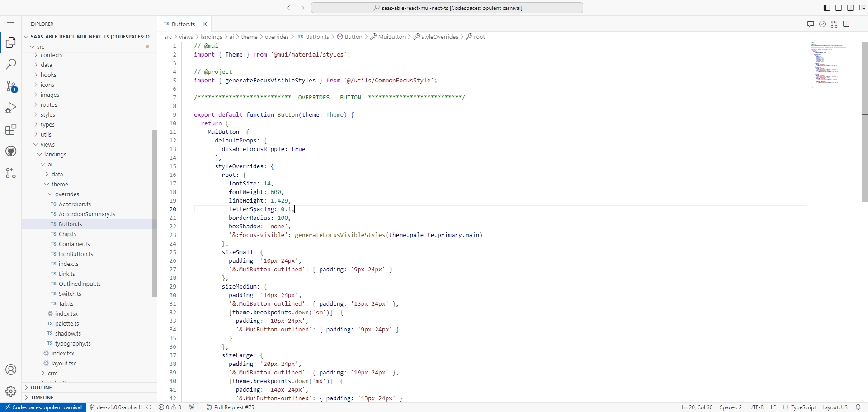Open the Search view in activity bar
Image resolution: width=868 pixels, height=412 pixels.
(11, 64)
